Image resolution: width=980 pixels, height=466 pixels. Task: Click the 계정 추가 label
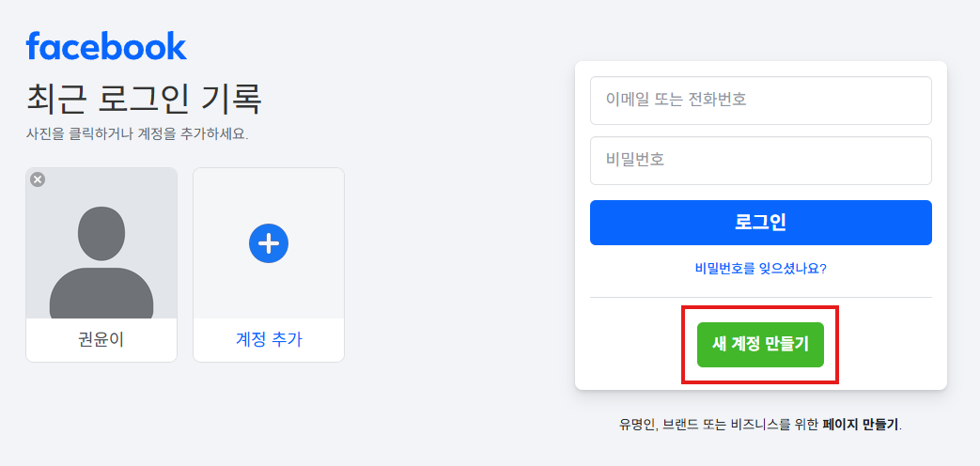(x=269, y=340)
